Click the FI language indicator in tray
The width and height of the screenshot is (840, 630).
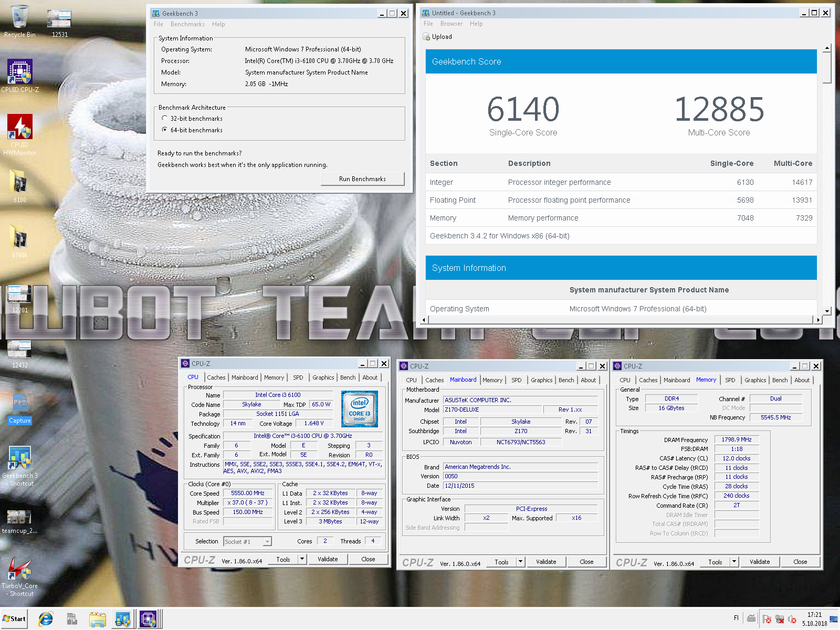point(736,618)
